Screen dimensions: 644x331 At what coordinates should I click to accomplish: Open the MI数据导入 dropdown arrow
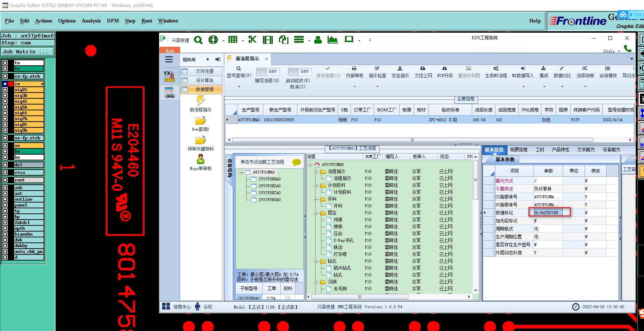(x=523, y=87)
